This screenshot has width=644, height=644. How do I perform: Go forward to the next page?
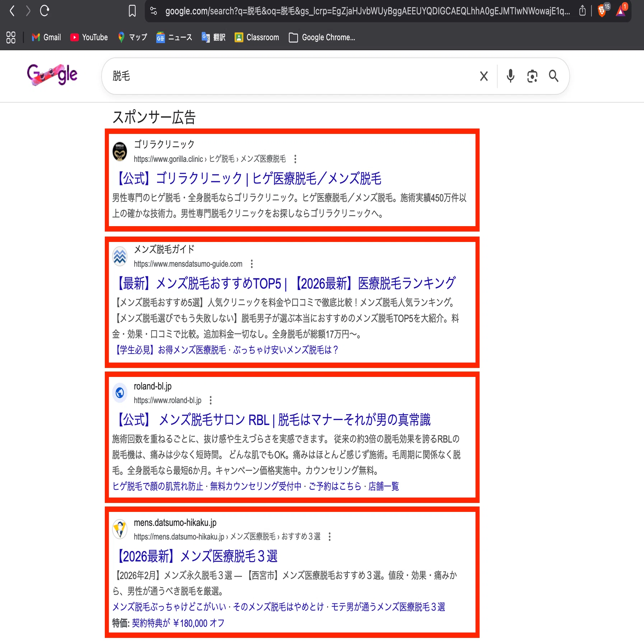click(28, 11)
